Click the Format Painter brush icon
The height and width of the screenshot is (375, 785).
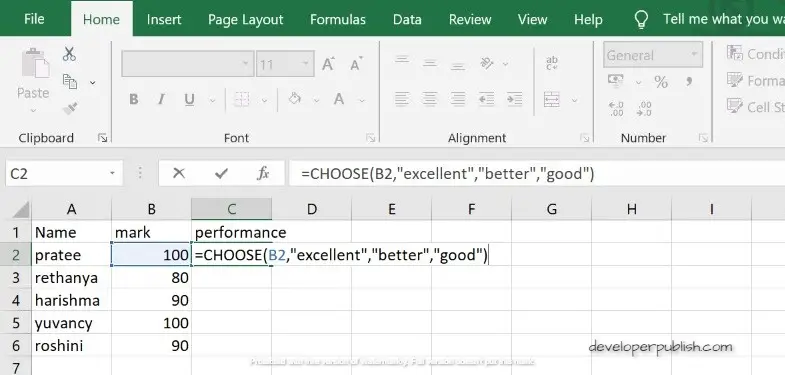(70, 108)
